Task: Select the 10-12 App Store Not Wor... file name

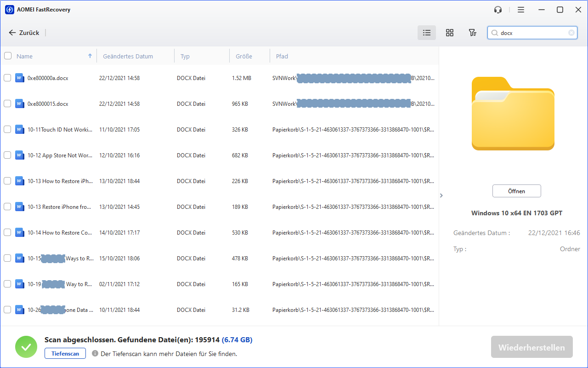Action: click(x=60, y=155)
